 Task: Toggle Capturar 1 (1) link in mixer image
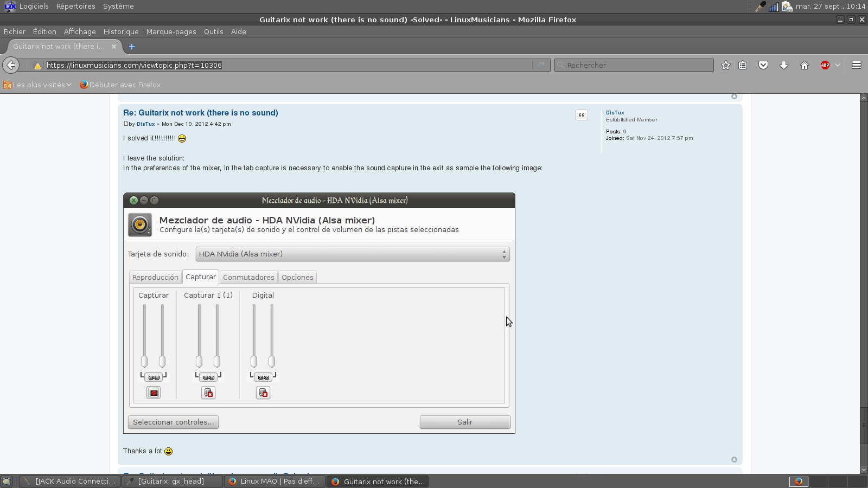coord(208,377)
